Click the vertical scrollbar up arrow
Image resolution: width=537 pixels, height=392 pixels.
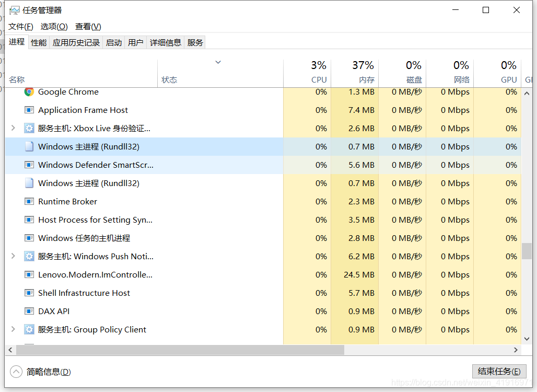[527, 93]
